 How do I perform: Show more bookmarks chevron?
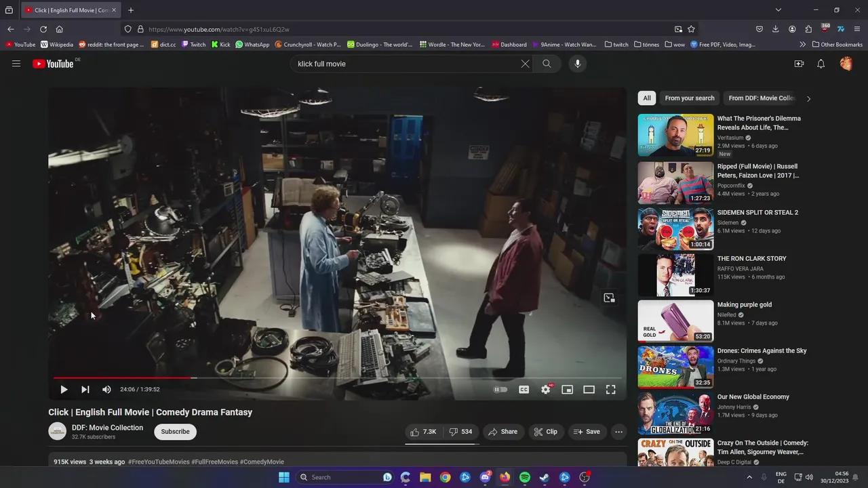coord(802,45)
